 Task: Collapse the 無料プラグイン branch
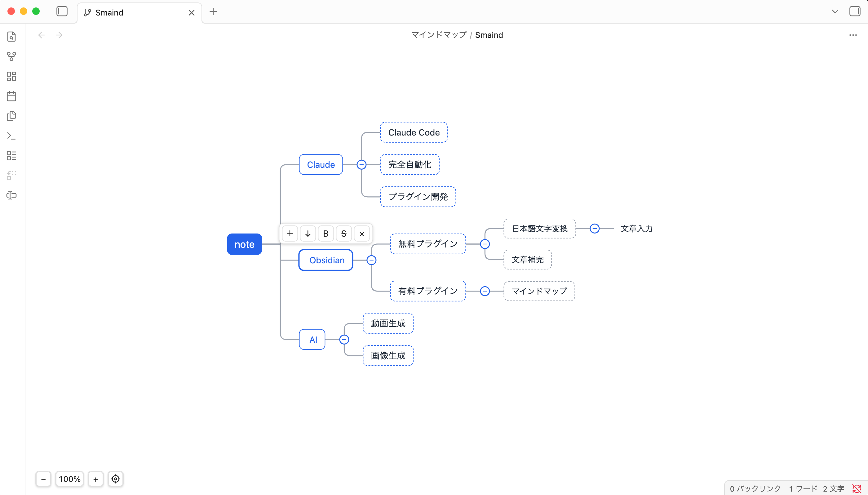(x=485, y=244)
